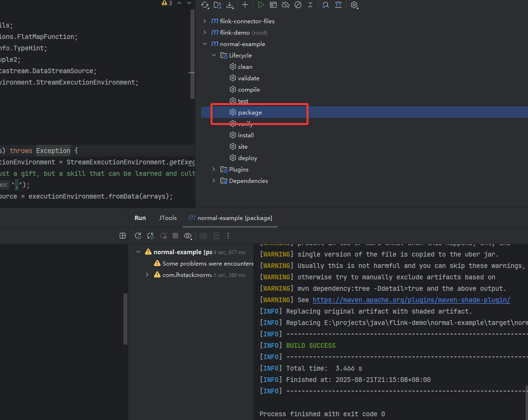Viewport: 528px width, 420px height.
Task: Toggle the eye view options in Run toolbar
Action: tap(188, 236)
